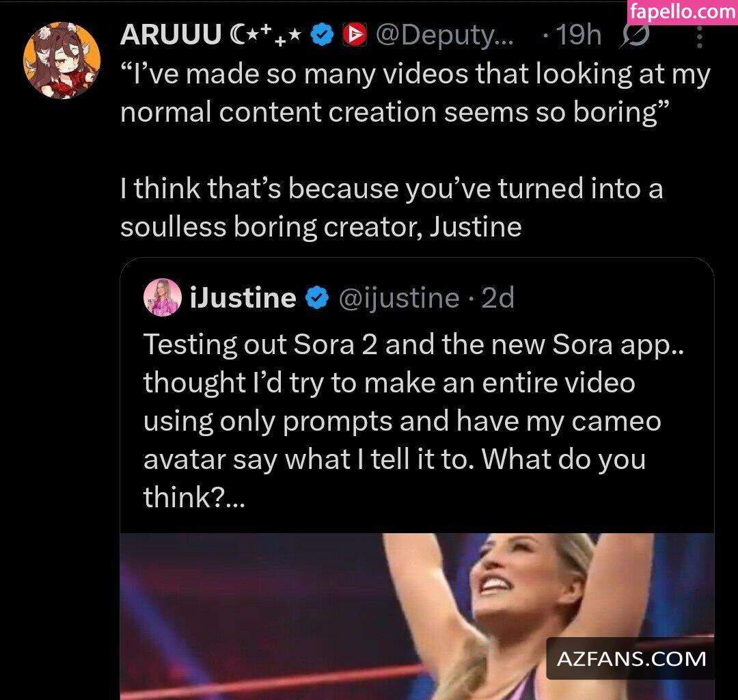Click the fapello.com watermark
Screen dimensions: 738x700
[x=681, y=12]
